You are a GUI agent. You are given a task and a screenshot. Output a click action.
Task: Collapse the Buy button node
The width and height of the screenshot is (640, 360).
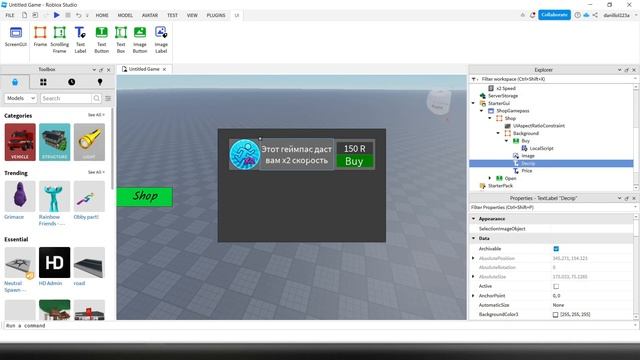(507, 141)
